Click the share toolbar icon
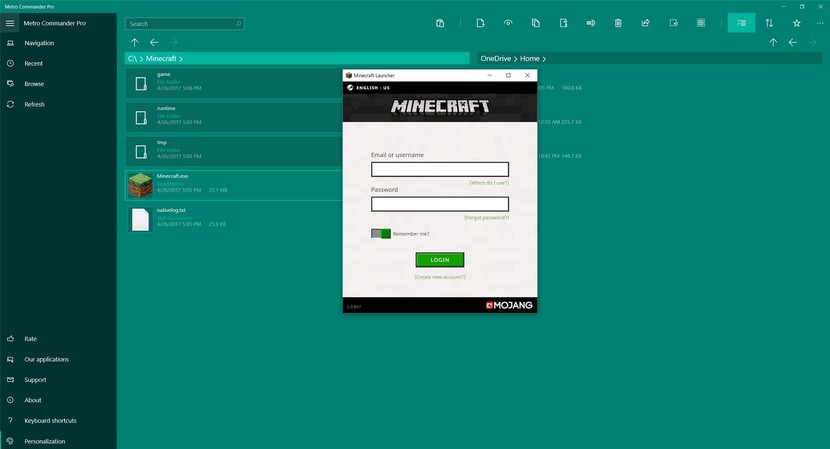Image resolution: width=830 pixels, height=449 pixels. [x=646, y=23]
